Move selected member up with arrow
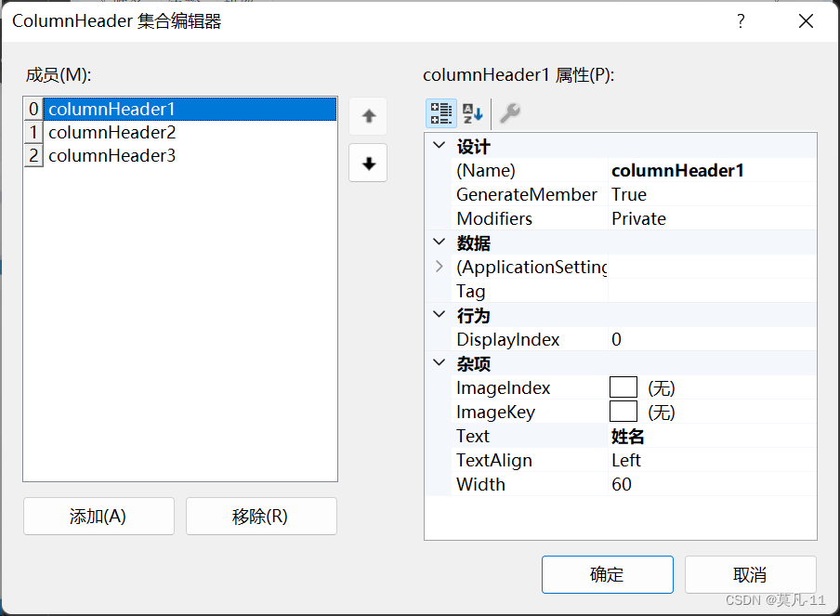840x616 pixels. (368, 116)
